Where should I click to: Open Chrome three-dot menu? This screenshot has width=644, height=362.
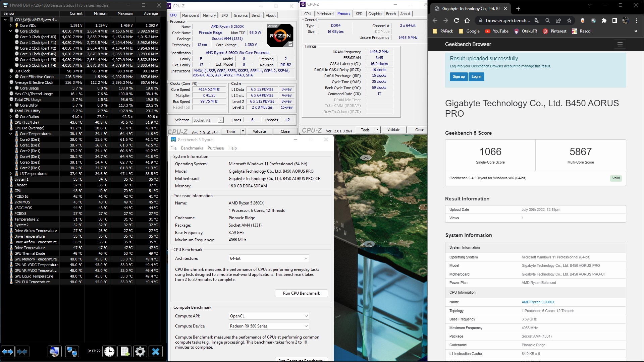point(636,20)
